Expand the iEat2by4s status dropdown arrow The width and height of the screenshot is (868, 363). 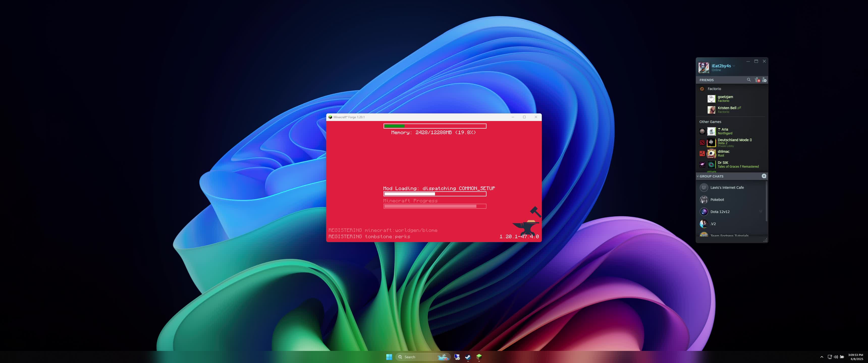click(734, 66)
